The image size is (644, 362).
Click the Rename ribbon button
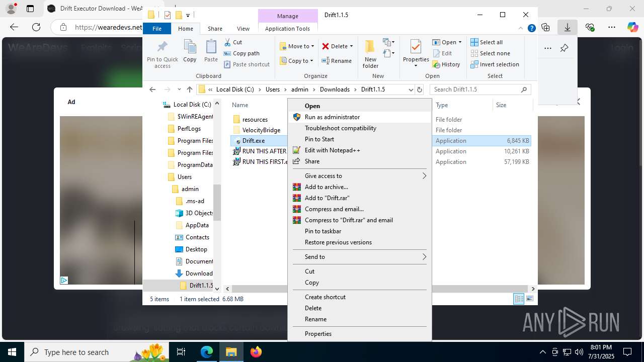point(337,61)
